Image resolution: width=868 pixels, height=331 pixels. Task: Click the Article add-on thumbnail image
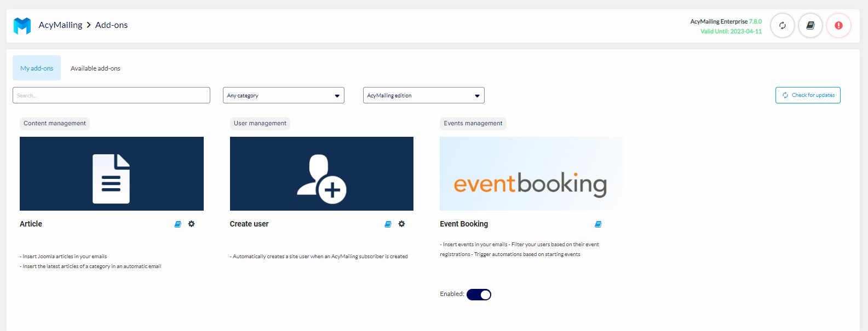coord(112,173)
